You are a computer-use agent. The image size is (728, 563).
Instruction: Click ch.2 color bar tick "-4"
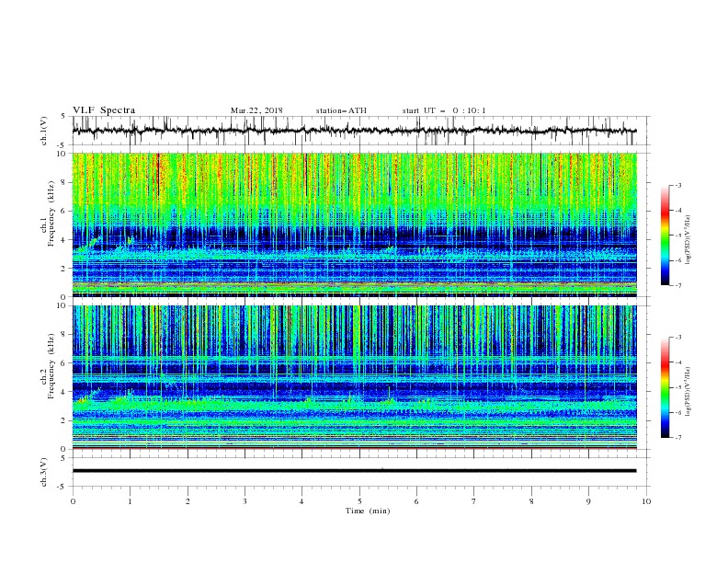click(677, 362)
